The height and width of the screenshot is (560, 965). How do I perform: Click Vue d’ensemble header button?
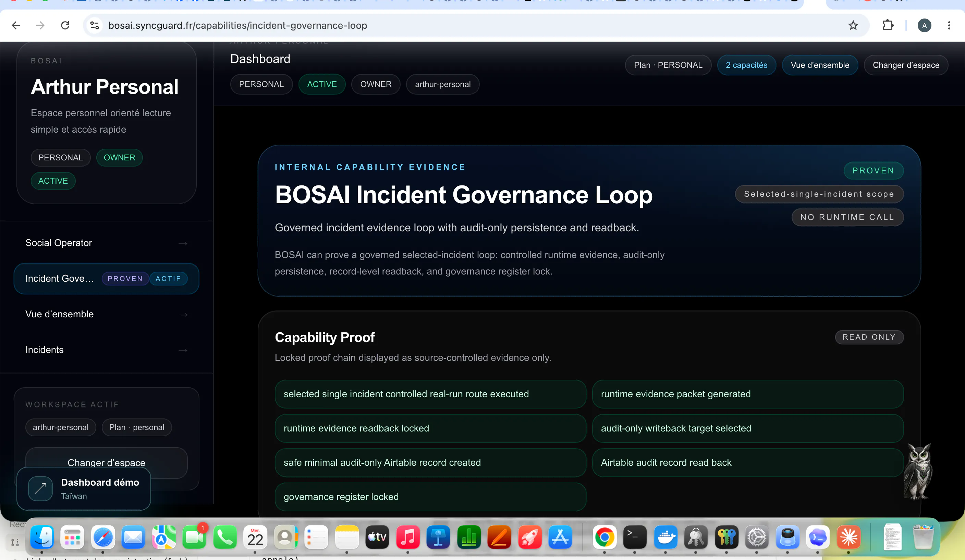point(820,65)
